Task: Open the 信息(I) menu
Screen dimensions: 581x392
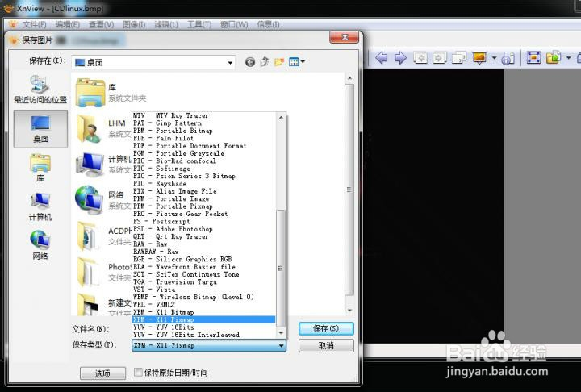Action: point(268,24)
